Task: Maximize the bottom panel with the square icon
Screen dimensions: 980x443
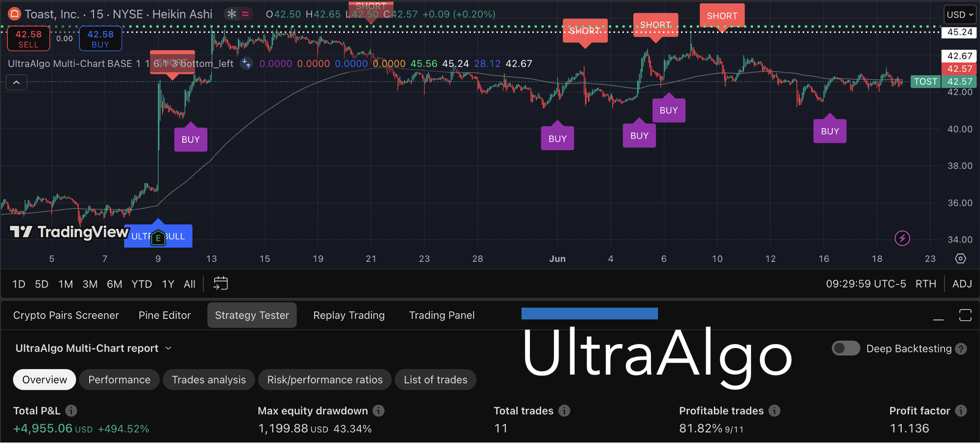Action: click(965, 316)
